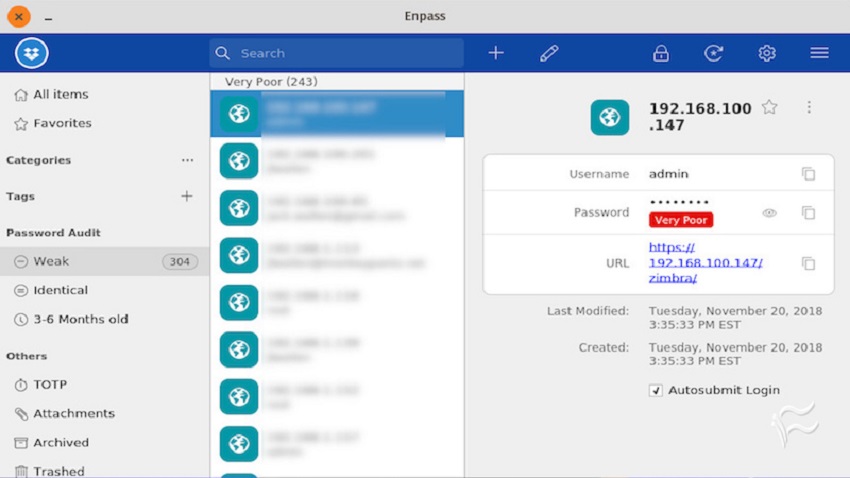Select 3-6 Months old audit
Image resolution: width=850 pixels, height=478 pixels.
tap(105, 319)
